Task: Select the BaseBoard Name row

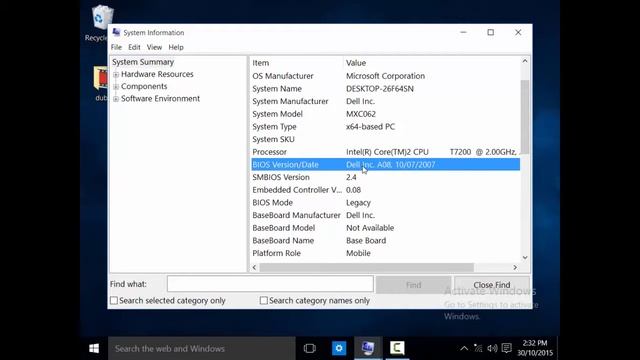Action: pyautogui.click(x=385, y=240)
